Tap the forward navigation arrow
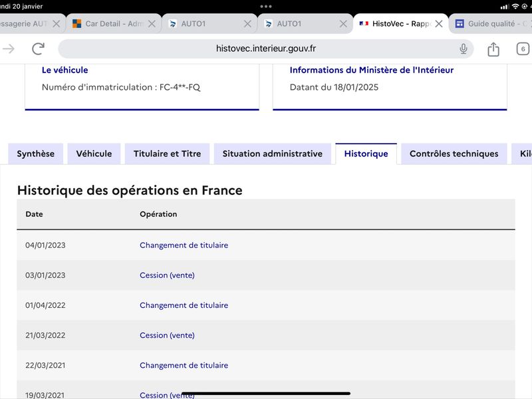The height and width of the screenshot is (399, 532). (9, 49)
